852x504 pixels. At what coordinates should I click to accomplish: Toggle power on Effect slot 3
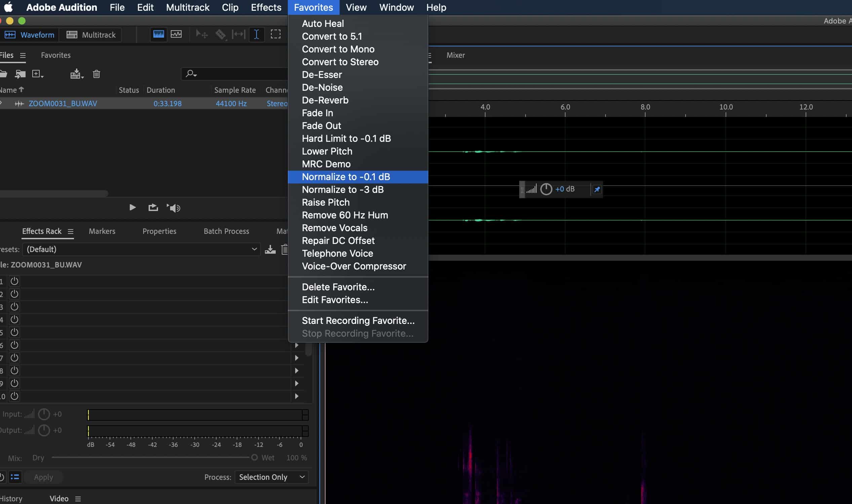[x=14, y=306]
